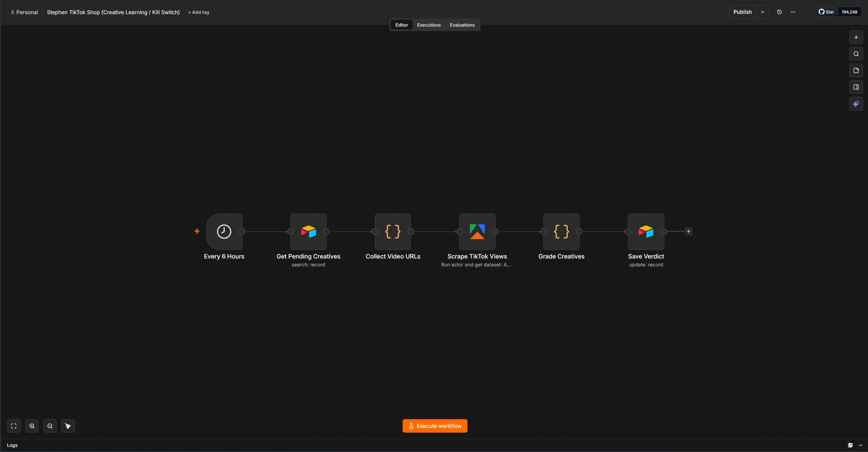Open the node search magnifier in right sidebar
This screenshot has height=452, width=868.
(856, 54)
